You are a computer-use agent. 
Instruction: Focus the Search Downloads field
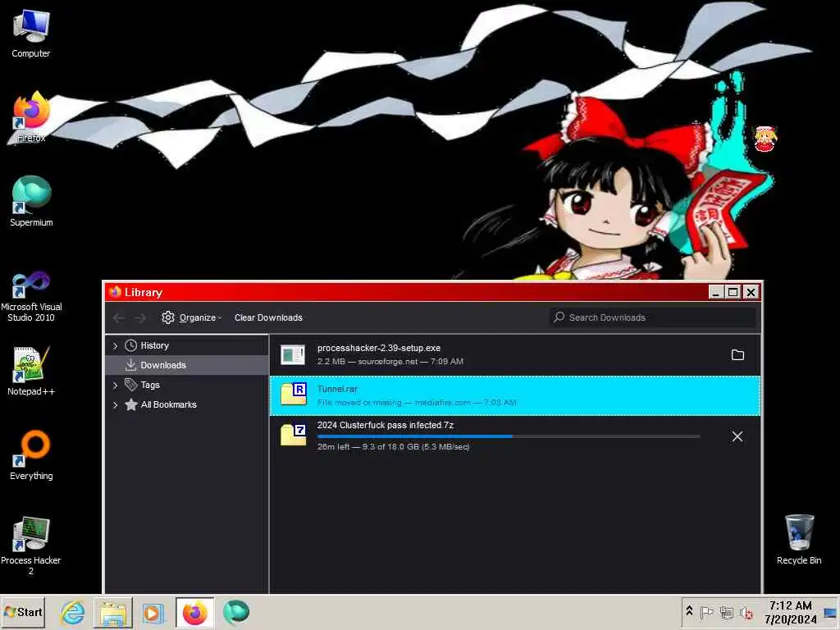tap(652, 317)
